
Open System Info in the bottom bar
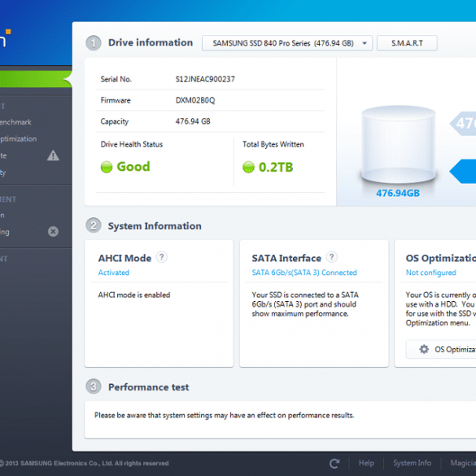(412, 463)
